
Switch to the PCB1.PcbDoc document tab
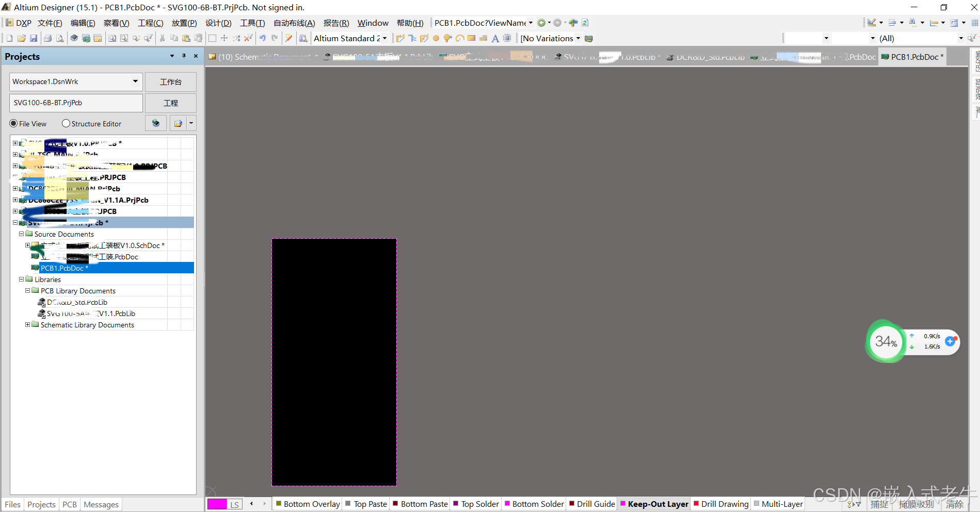913,57
